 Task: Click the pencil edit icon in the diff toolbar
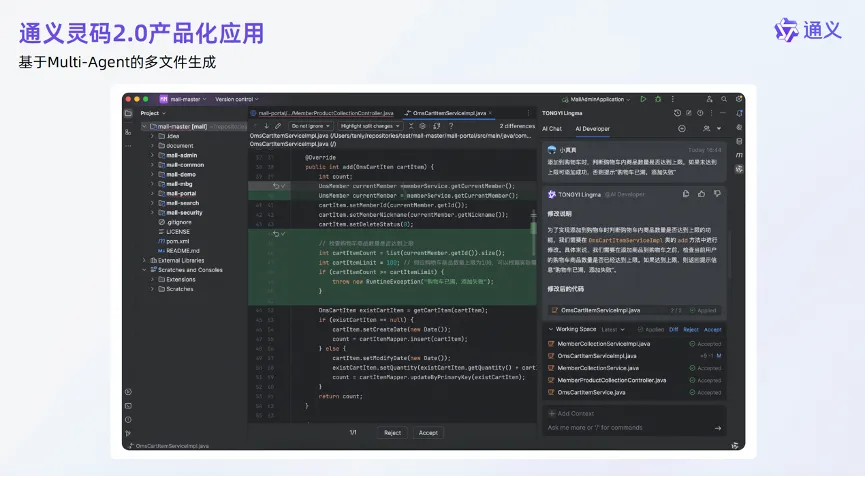(x=278, y=126)
